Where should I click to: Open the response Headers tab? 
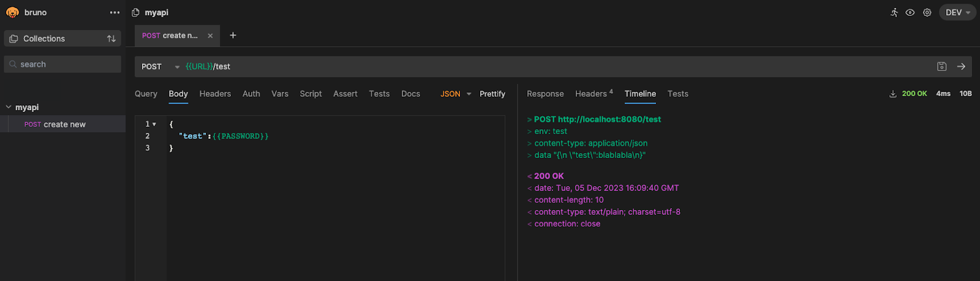point(594,94)
